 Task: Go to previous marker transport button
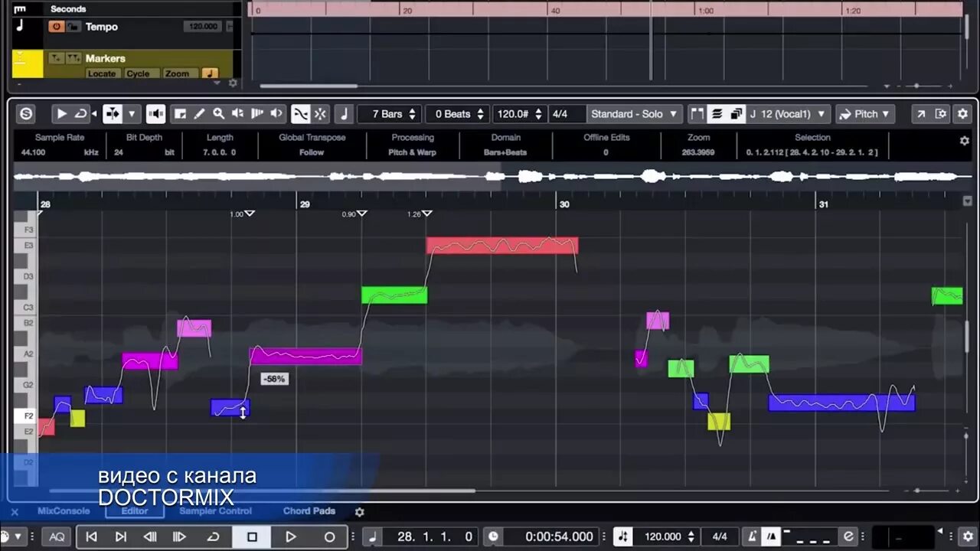(91, 536)
